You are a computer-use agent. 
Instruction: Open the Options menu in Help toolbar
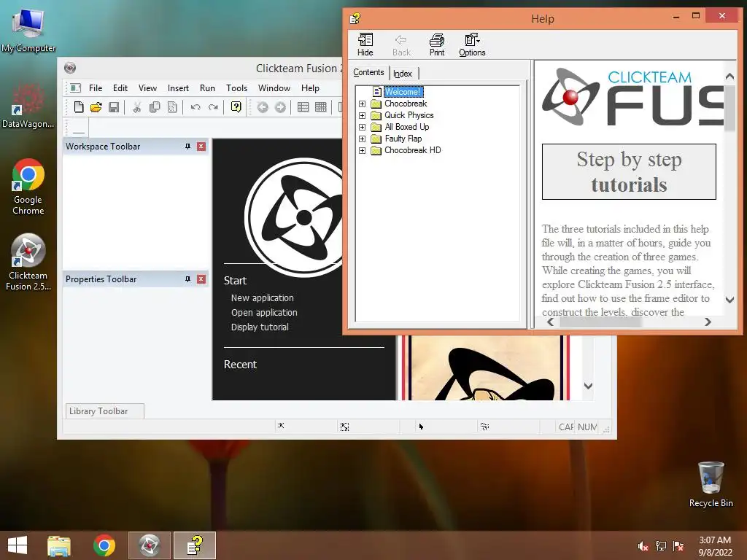(472, 44)
